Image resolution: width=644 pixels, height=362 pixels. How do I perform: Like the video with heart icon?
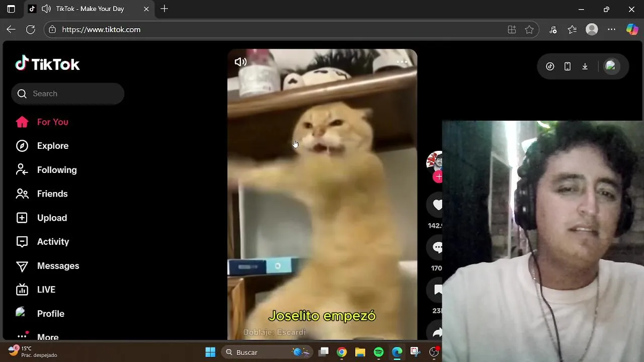(x=437, y=205)
